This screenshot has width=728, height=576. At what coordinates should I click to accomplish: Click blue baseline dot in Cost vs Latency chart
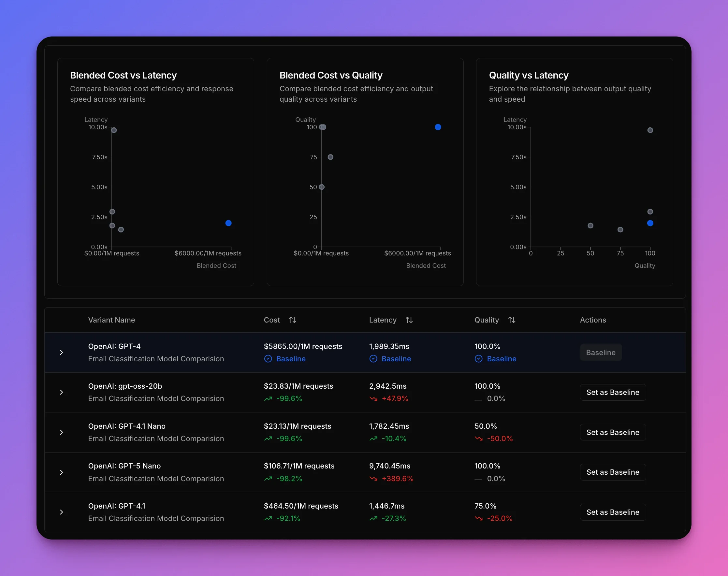pos(228,223)
